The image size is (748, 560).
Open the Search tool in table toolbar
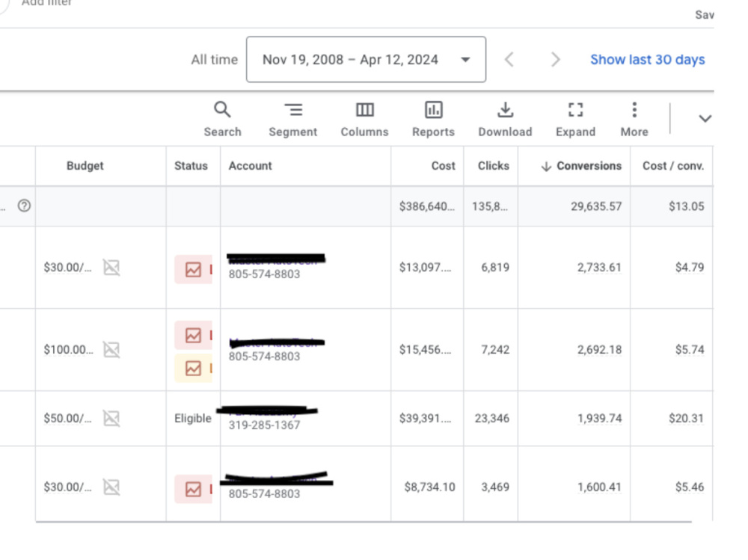[222, 119]
